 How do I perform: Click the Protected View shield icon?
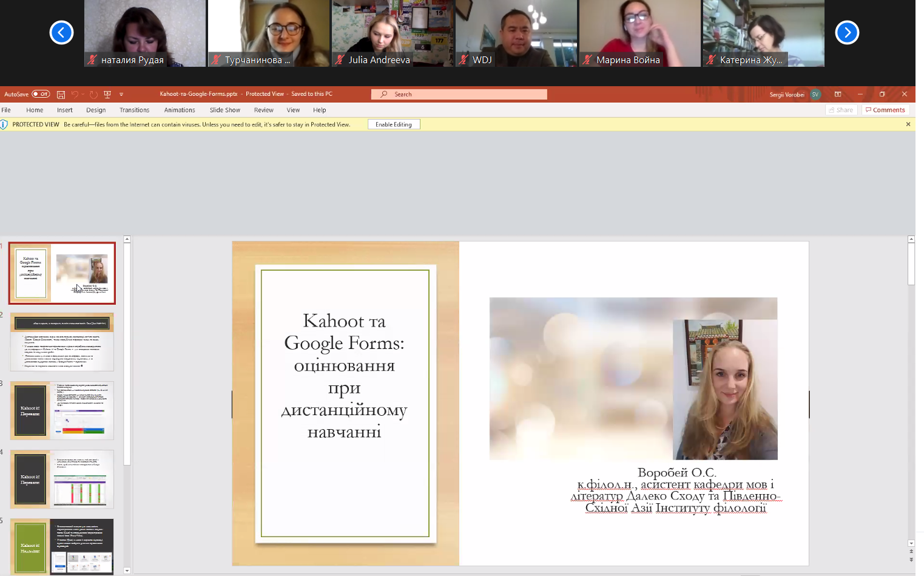pos(4,124)
